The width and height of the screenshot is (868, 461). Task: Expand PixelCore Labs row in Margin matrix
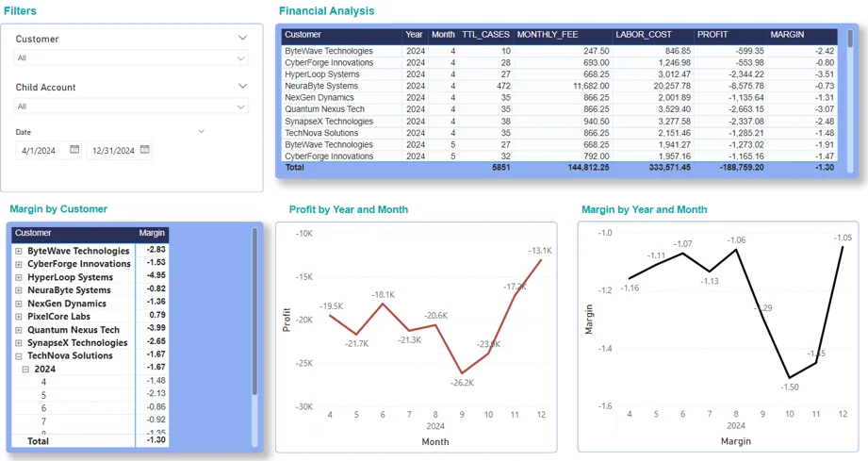tap(18, 317)
